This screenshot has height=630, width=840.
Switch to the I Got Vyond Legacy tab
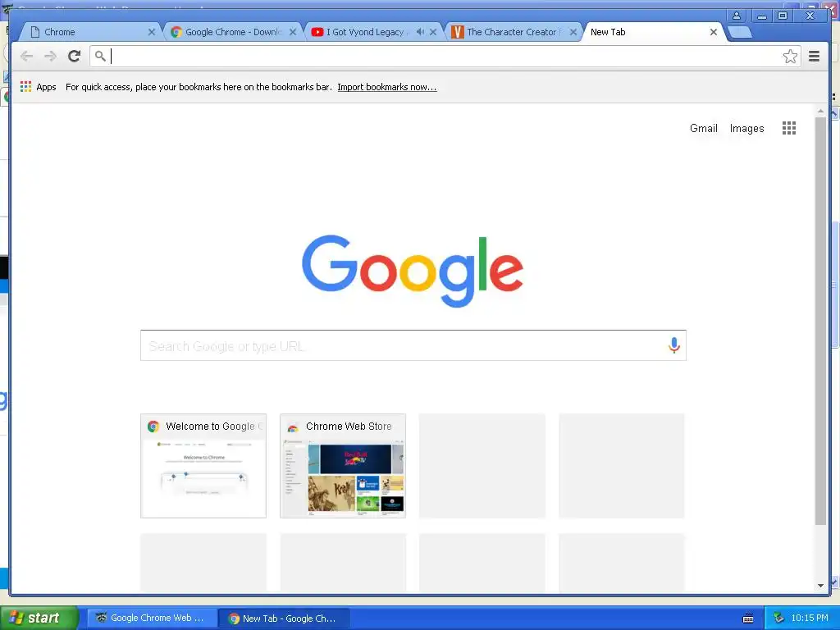[x=372, y=32]
